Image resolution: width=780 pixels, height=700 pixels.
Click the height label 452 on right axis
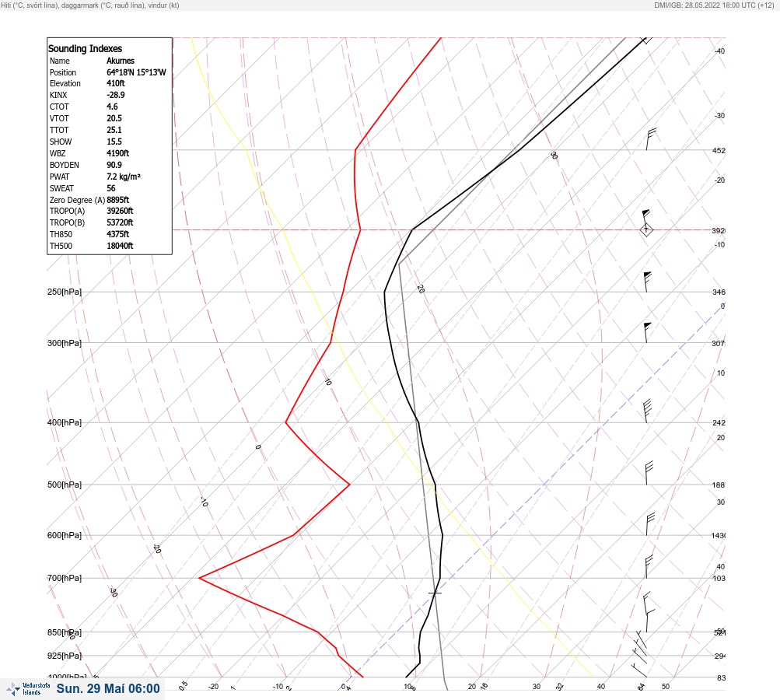click(719, 151)
